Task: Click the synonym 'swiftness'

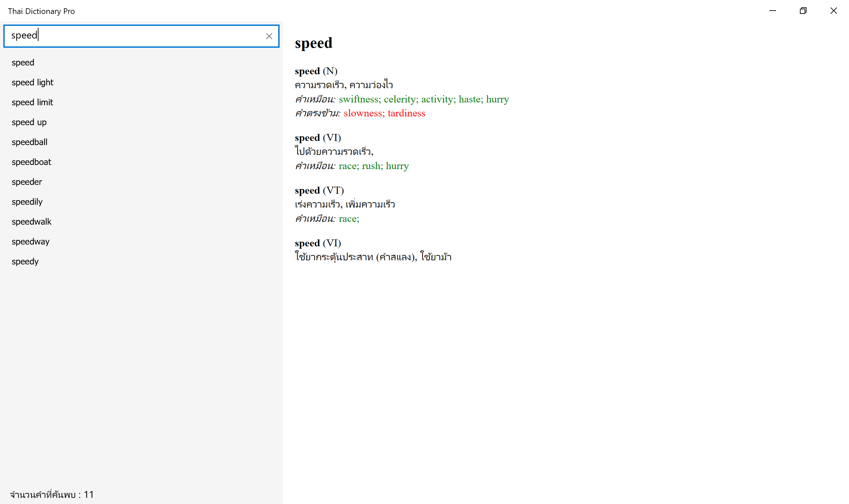Action: pyautogui.click(x=359, y=99)
